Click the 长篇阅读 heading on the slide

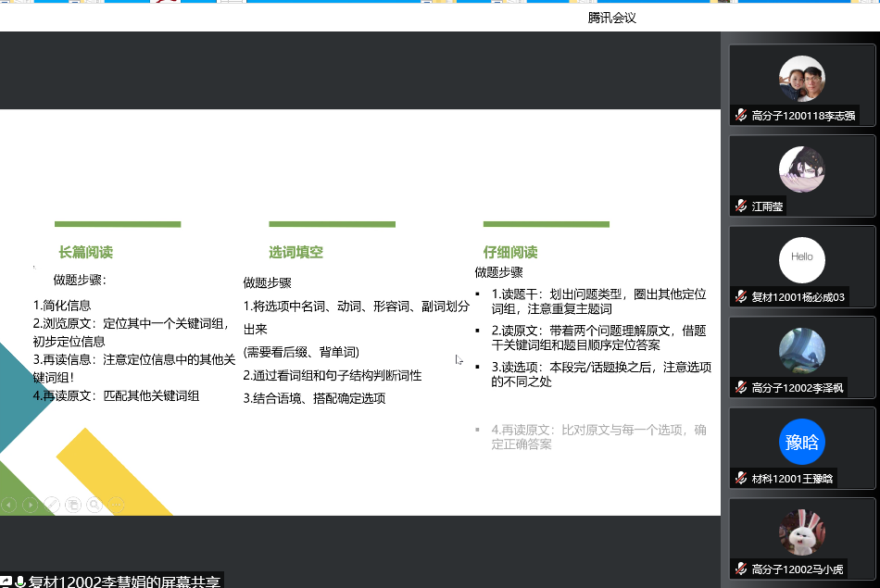86,252
